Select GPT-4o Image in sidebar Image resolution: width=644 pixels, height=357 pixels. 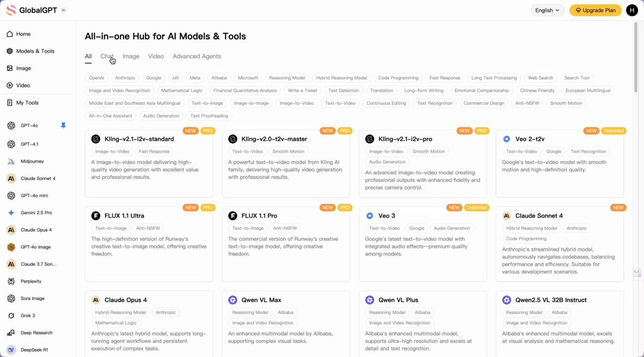[36, 247]
